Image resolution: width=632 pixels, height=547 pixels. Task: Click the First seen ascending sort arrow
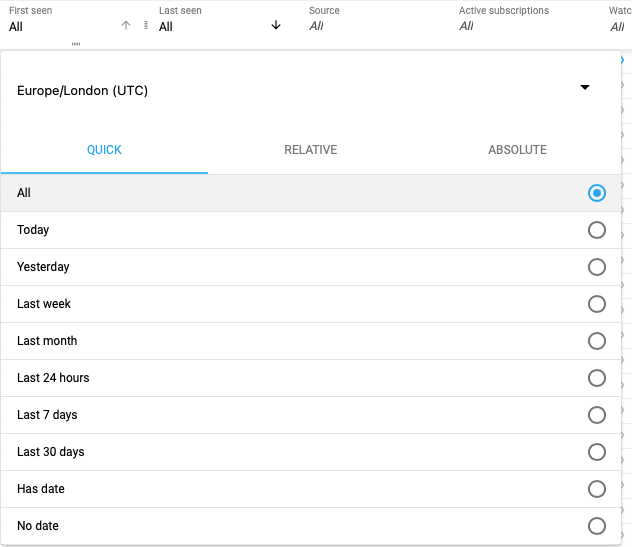(125, 26)
